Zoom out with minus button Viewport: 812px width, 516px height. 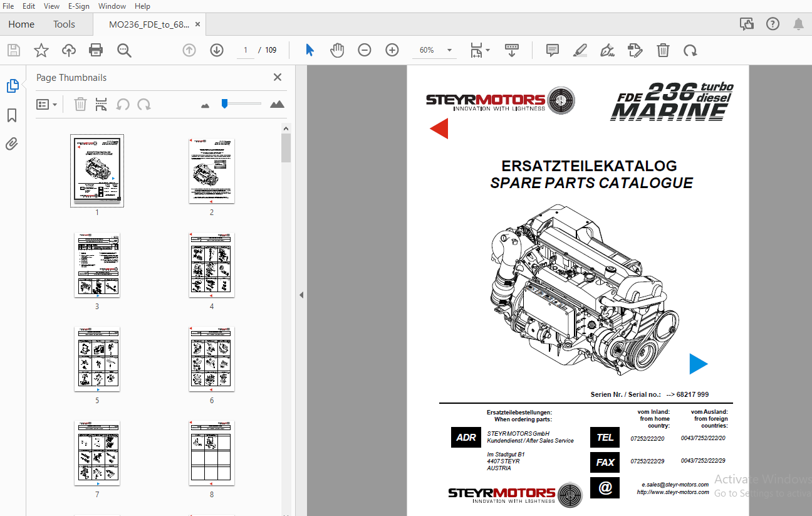(x=365, y=50)
